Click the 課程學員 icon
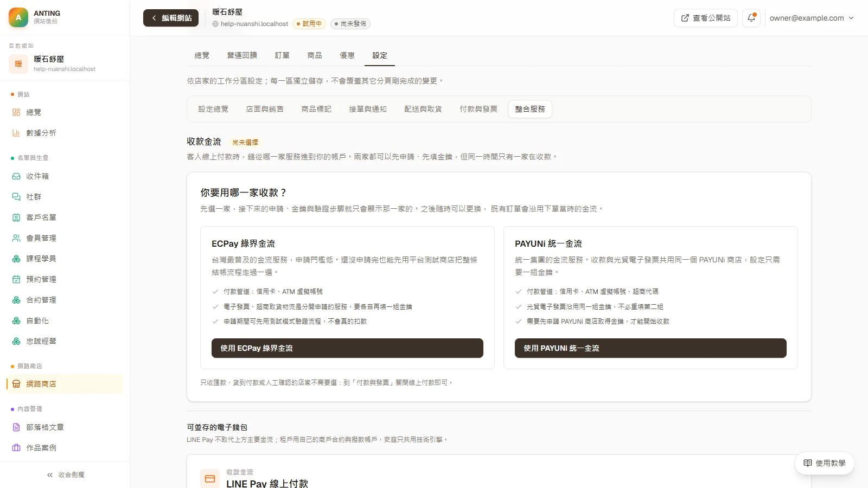Image resolution: width=868 pixels, height=488 pixels. coord(16,259)
